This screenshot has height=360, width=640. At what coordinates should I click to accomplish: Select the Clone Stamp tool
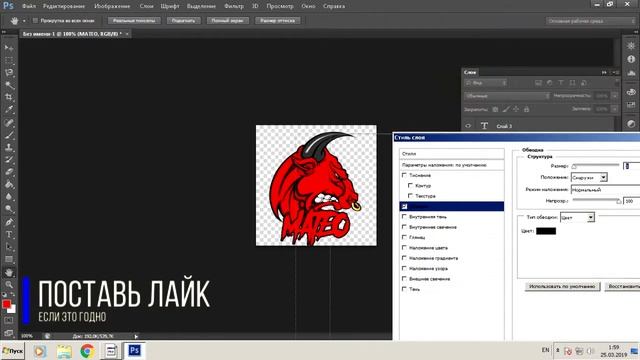click(9, 147)
